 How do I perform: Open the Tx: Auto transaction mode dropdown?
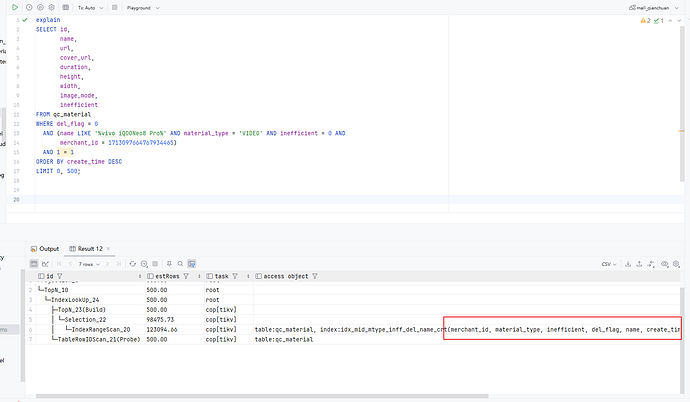point(91,8)
